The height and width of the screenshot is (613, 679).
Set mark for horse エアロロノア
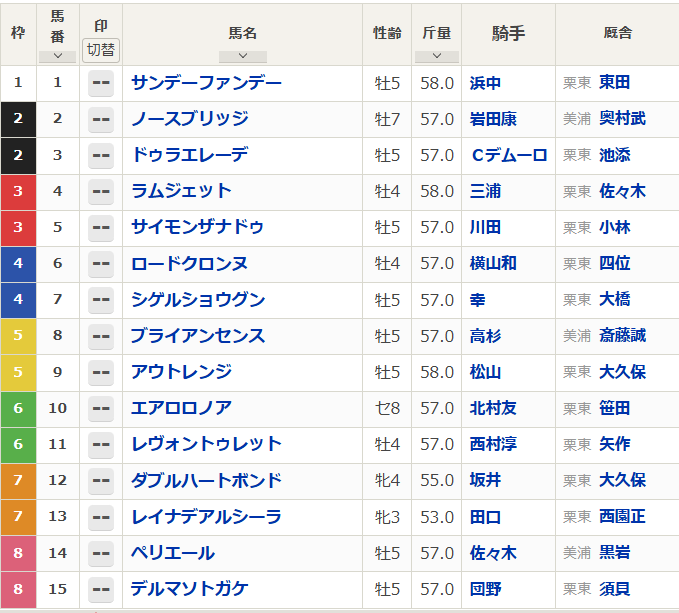point(101,408)
